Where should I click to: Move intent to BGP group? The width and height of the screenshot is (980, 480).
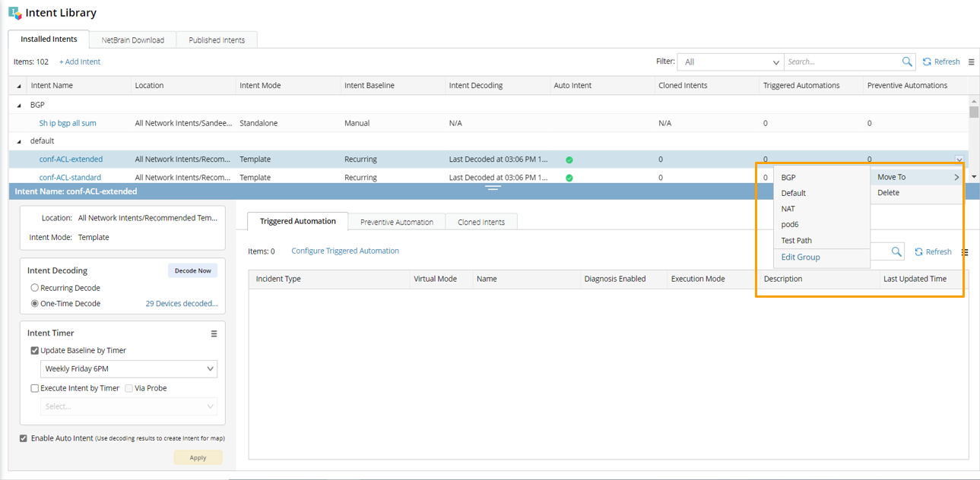821,177
